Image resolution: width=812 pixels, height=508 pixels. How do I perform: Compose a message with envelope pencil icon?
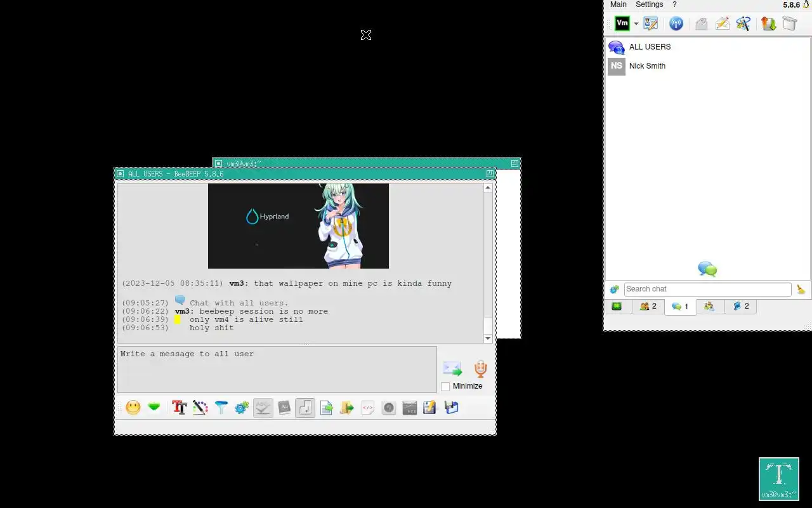click(722, 23)
